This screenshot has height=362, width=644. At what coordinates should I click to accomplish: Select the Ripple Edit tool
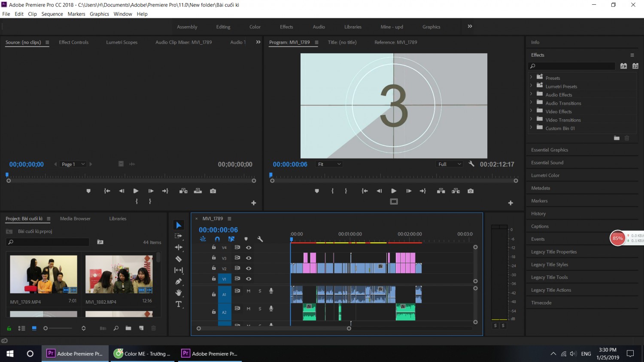(x=179, y=247)
